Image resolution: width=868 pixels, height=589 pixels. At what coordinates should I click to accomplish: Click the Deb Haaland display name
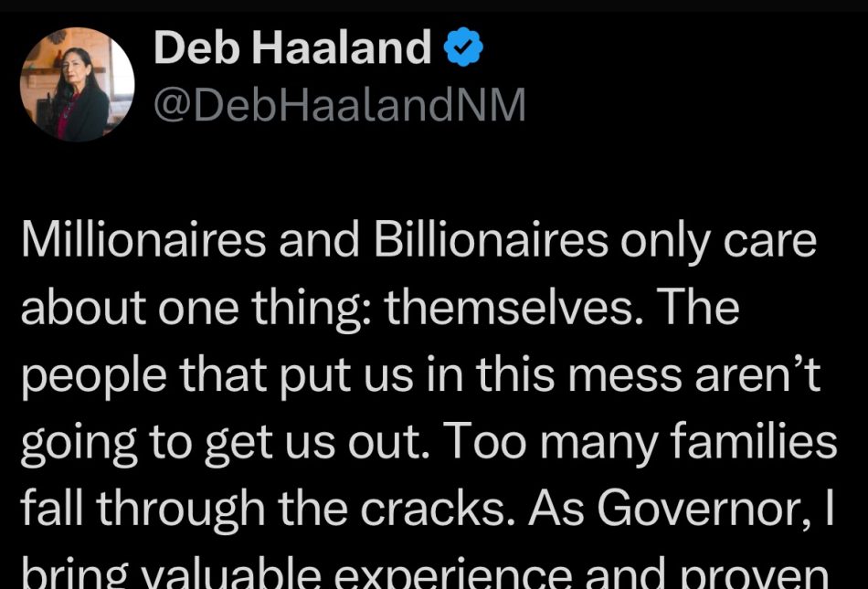(291, 48)
